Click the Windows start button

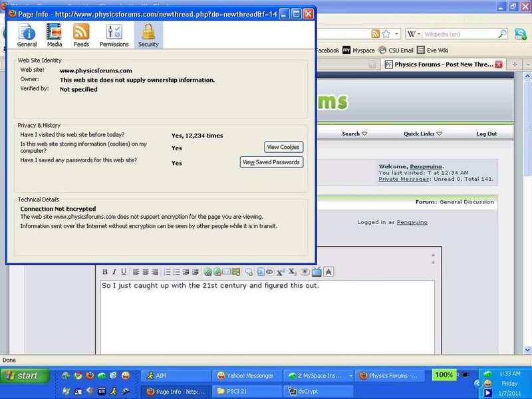tap(25, 376)
